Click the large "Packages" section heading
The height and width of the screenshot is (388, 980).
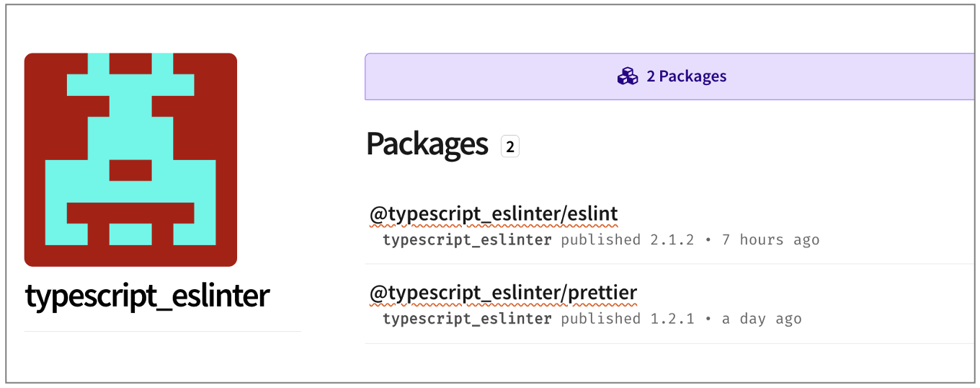(427, 144)
